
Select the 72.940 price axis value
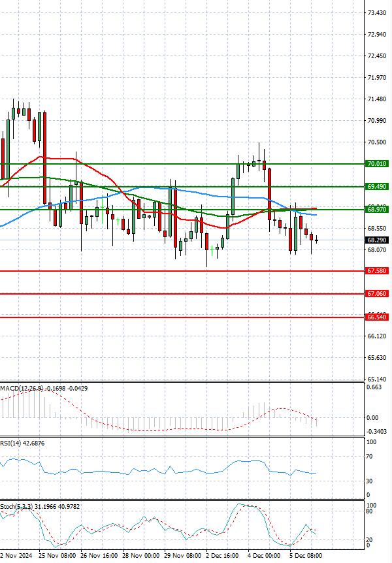pos(377,35)
